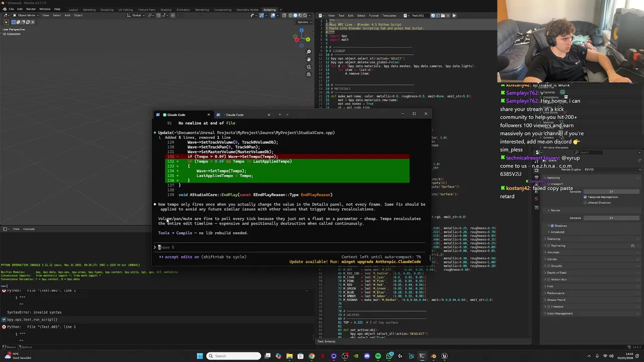Open terminal tab dropdown arrow

tap(287, 115)
